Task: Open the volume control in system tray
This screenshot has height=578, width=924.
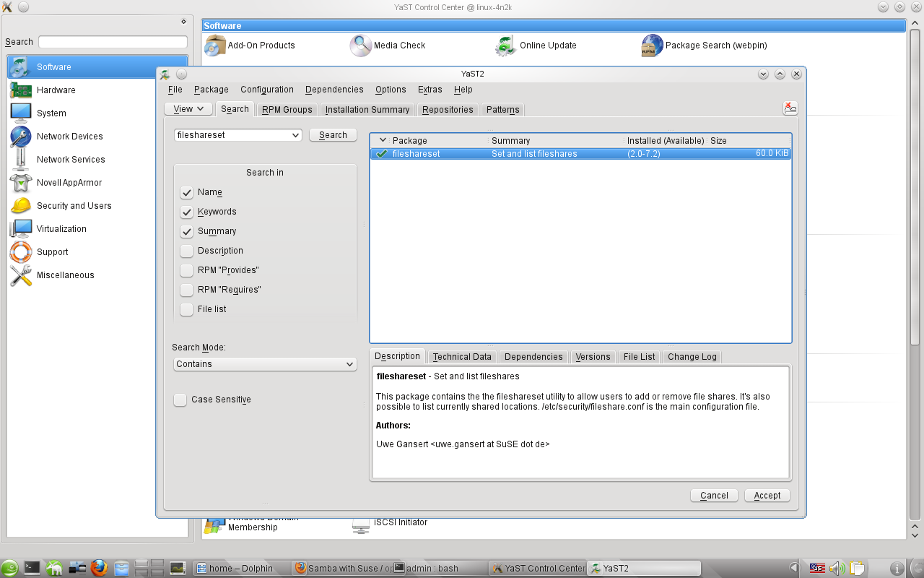Action: (837, 569)
